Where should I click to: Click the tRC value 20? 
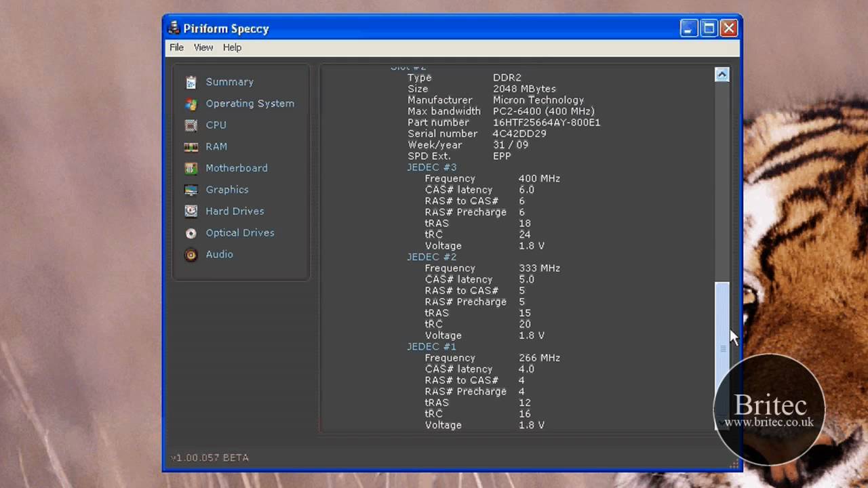point(524,324)
